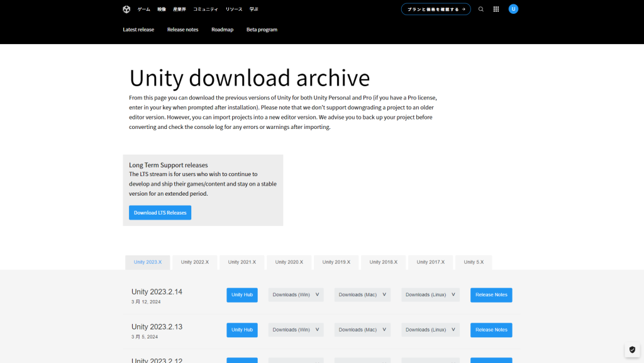644x363 pixels.
Task: Open the user account avatar
Action: tap(513, 9)
